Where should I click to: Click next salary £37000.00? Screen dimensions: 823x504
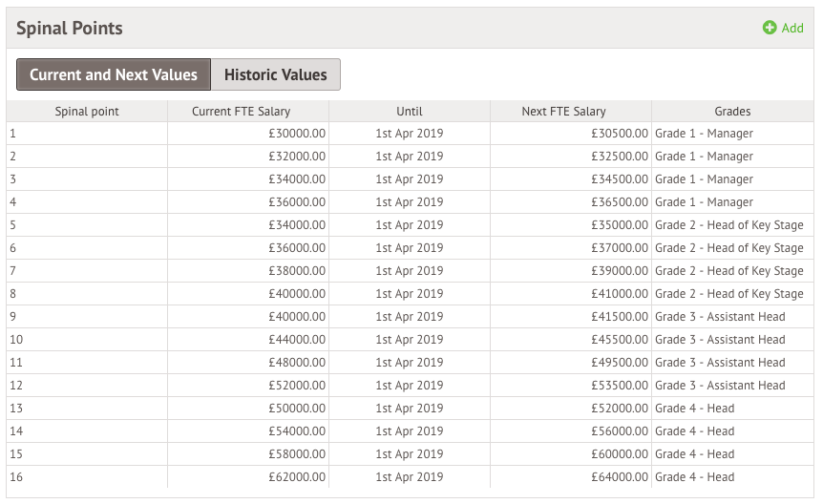pyautogui.click(x=620, y=248)
